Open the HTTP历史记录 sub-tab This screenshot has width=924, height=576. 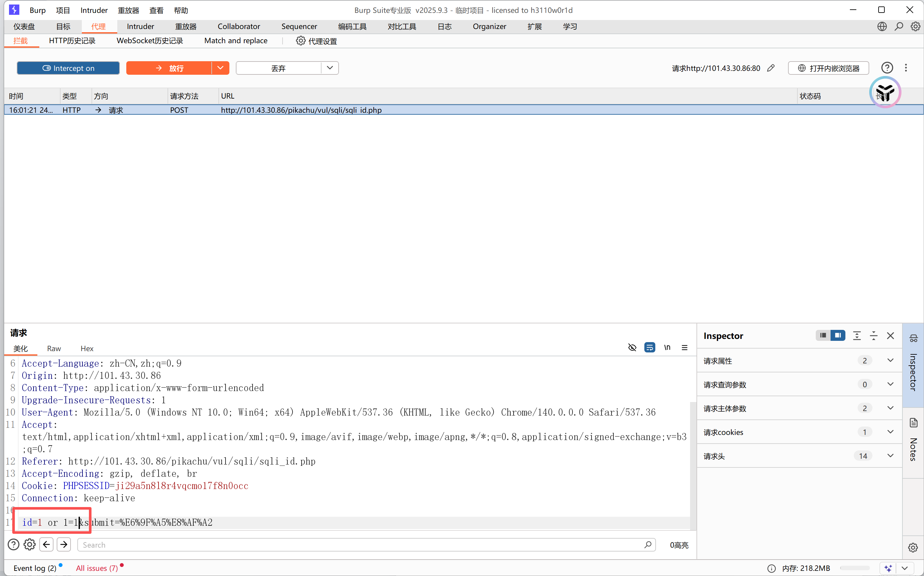pos(72,41)
